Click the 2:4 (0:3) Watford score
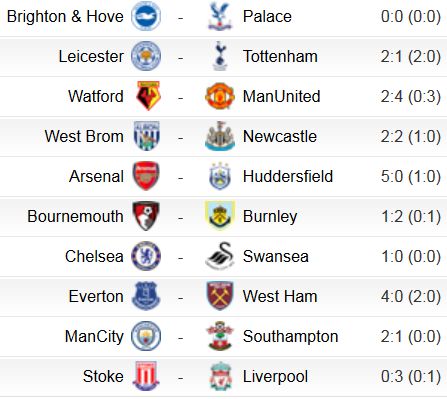Viewport: 447px width, 399px height. tap(411, 96)
